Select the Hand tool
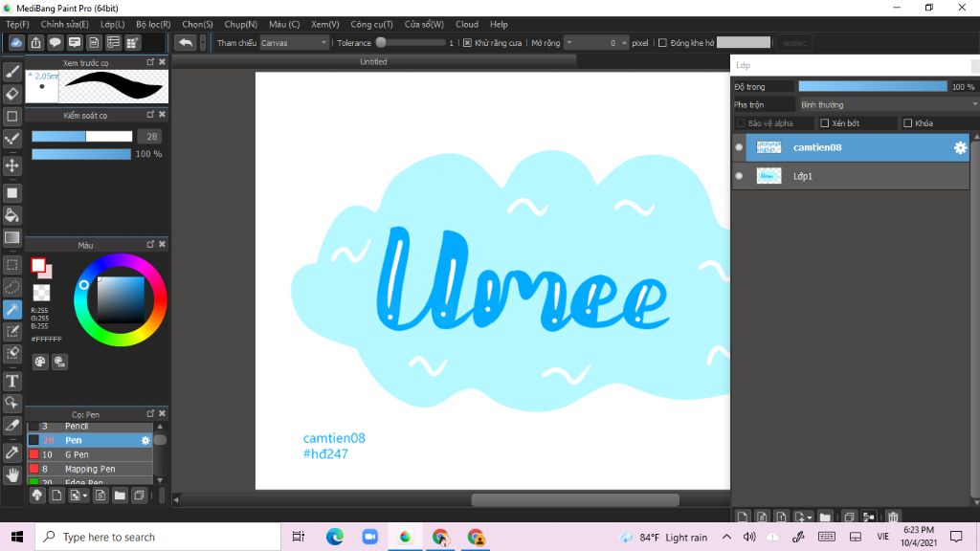The height and width of the screenshot is (551, 980). click(x=11, y=474)
